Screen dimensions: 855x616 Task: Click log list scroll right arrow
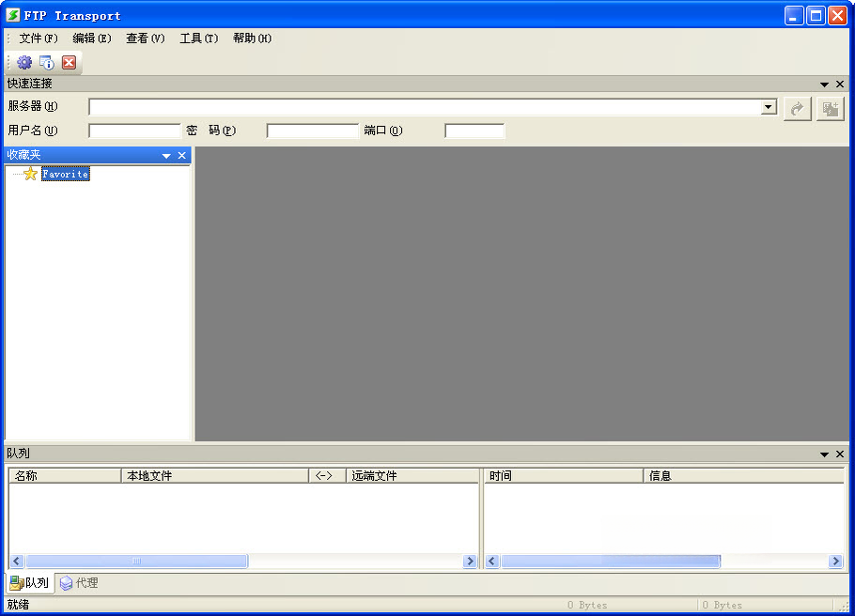click(835, 561)
